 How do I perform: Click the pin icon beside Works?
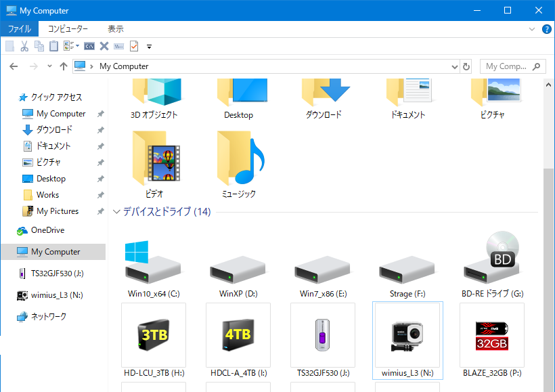pos(101,195)
